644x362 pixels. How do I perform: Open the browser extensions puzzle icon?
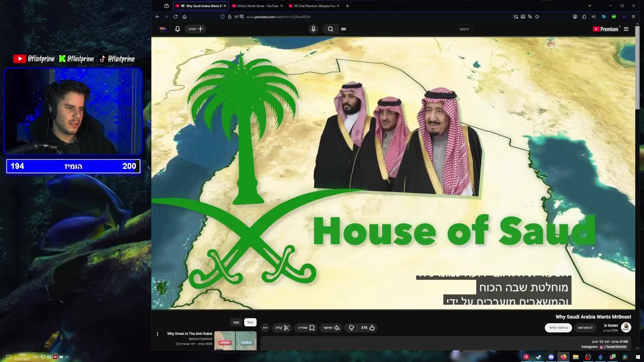[584, 17]
